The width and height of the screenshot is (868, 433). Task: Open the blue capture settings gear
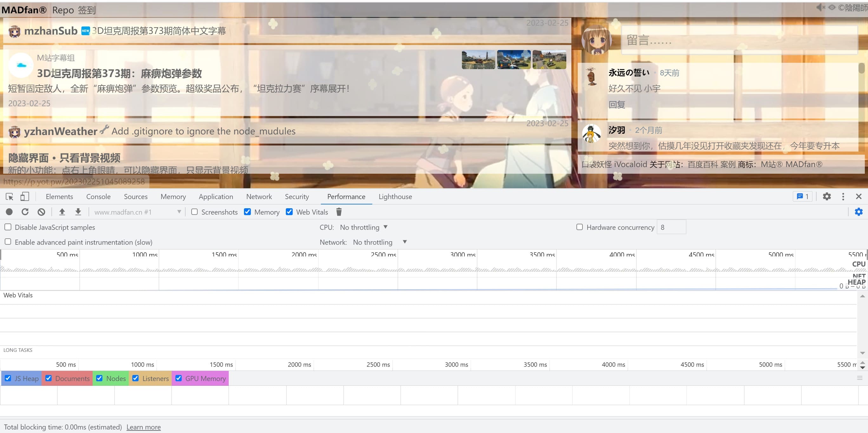[858, 212]
